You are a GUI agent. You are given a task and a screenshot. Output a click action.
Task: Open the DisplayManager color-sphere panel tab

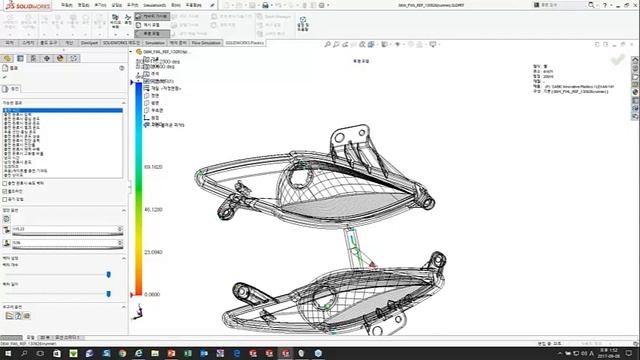(60, 58)
